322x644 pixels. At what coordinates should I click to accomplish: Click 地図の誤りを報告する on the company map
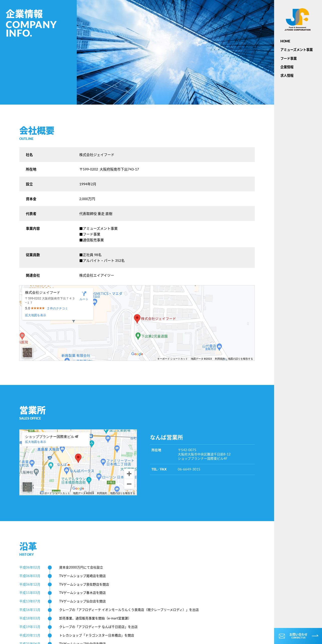pyautogui.click(x=240, y=359)
